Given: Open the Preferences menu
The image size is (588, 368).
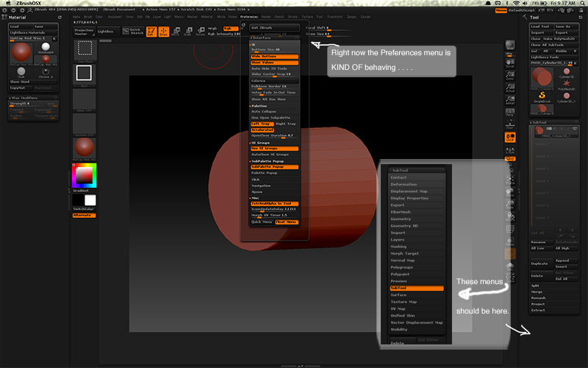Looking at the screenshot, I should click(249, 17).
